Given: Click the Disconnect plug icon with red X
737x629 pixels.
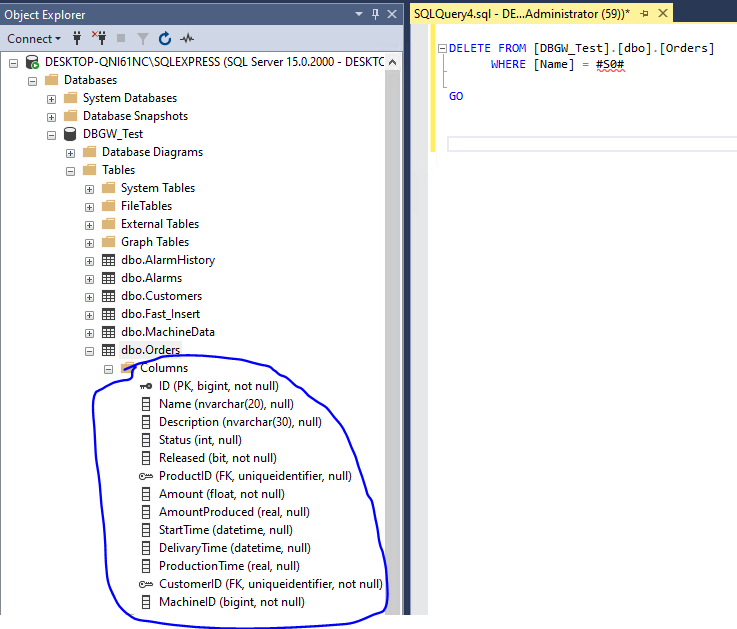Looking at the screenshot, I should [x=99, y=38].
